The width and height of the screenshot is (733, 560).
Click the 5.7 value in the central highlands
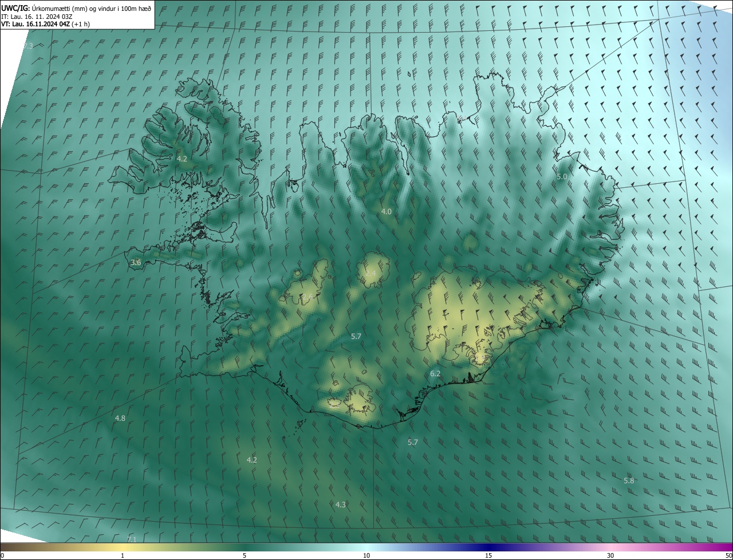pyautogui.click(x=356, y=336)
